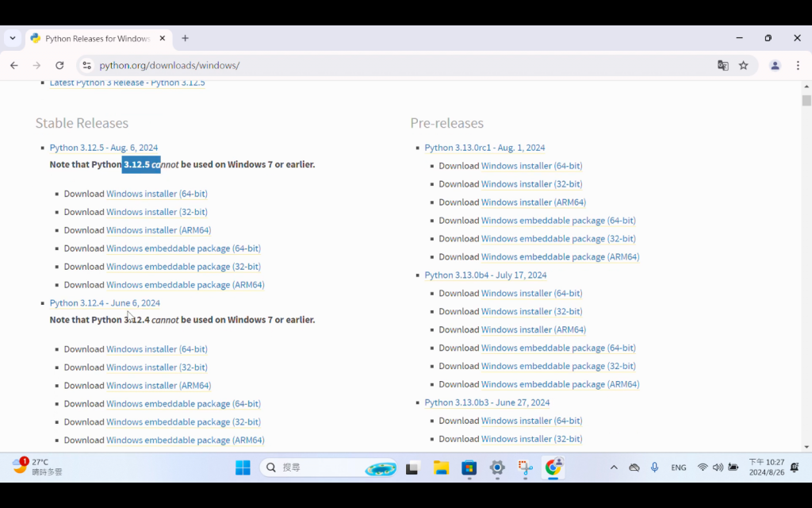Open the Wi-Fi network tray icon
This screenshot has height=508, width=812.
click(703, 468)
